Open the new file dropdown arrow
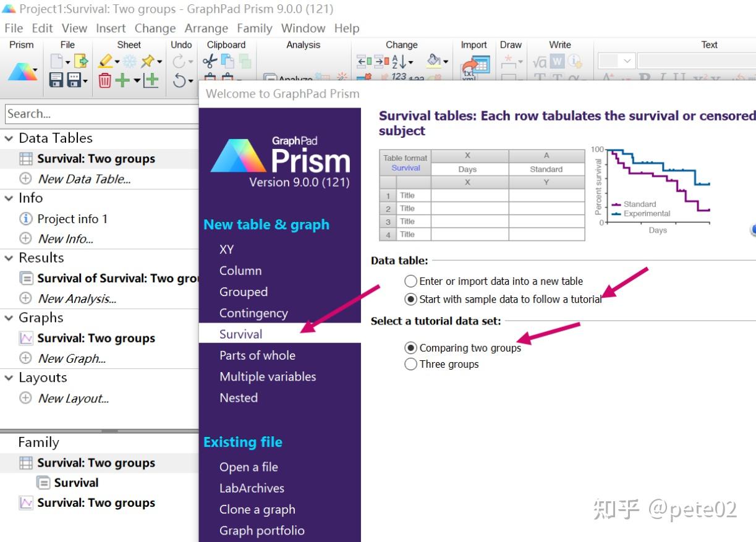 [68, 62]
